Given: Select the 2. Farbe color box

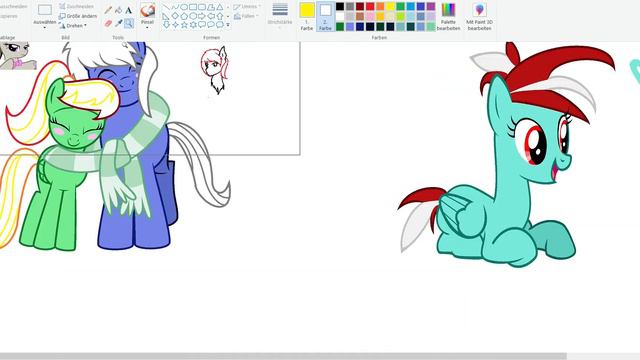Looking at the screenshot, I should point(325,16).
